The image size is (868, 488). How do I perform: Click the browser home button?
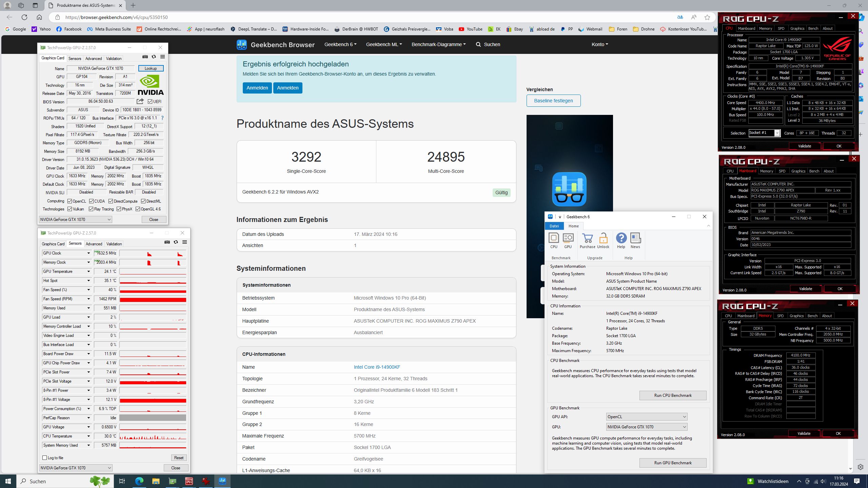pyautogui.click(x=39, y=17)
